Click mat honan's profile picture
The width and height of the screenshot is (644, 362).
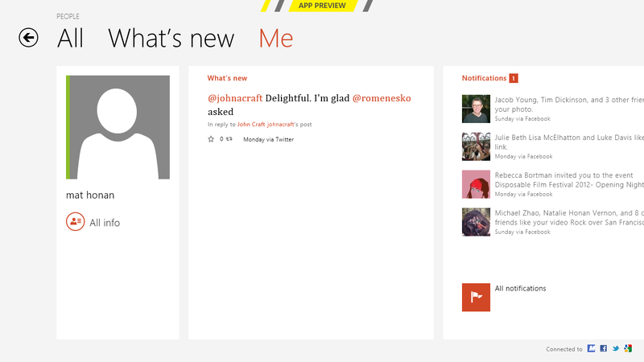(118, 127)
